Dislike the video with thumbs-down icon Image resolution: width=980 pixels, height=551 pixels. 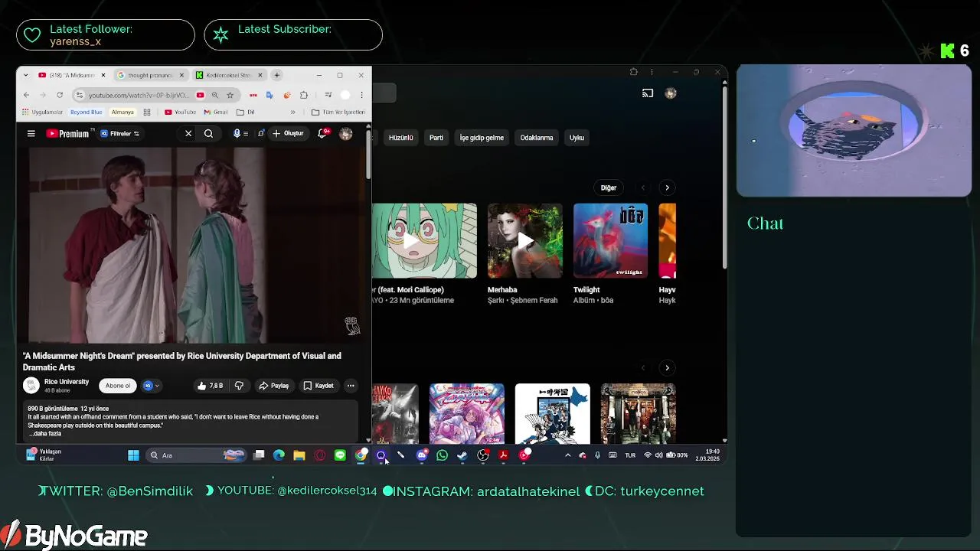(239, 386)
